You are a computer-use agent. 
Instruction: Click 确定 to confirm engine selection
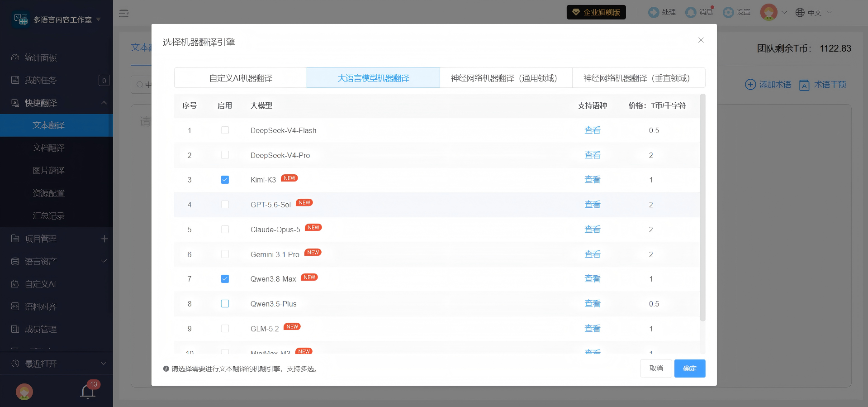(690, 369)
